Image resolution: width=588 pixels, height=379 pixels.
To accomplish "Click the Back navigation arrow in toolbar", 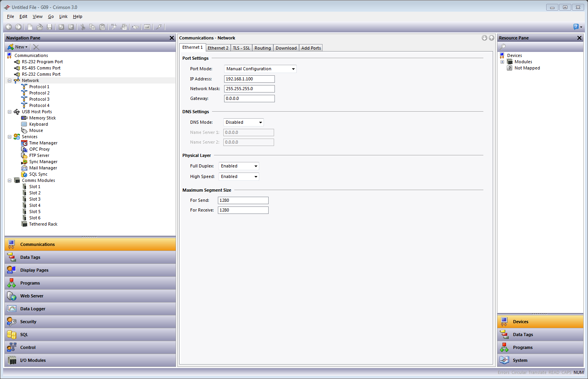I will click(8, 27).
